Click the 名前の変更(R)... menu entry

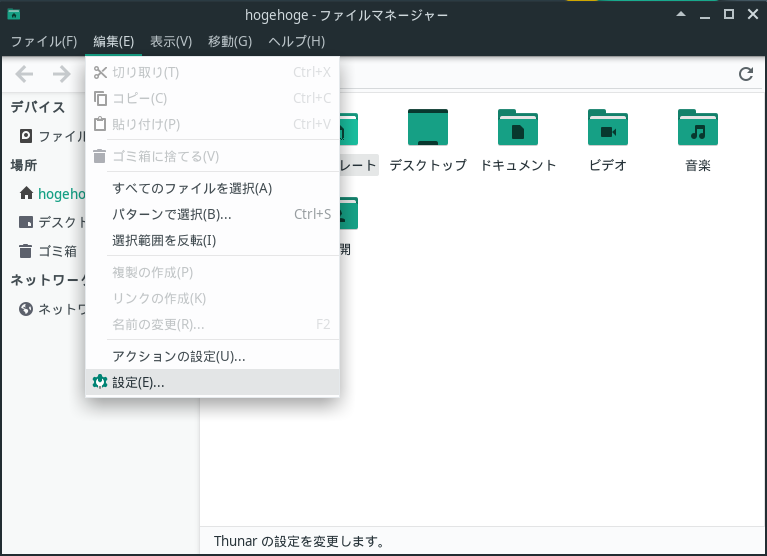[x=212, y=324]
